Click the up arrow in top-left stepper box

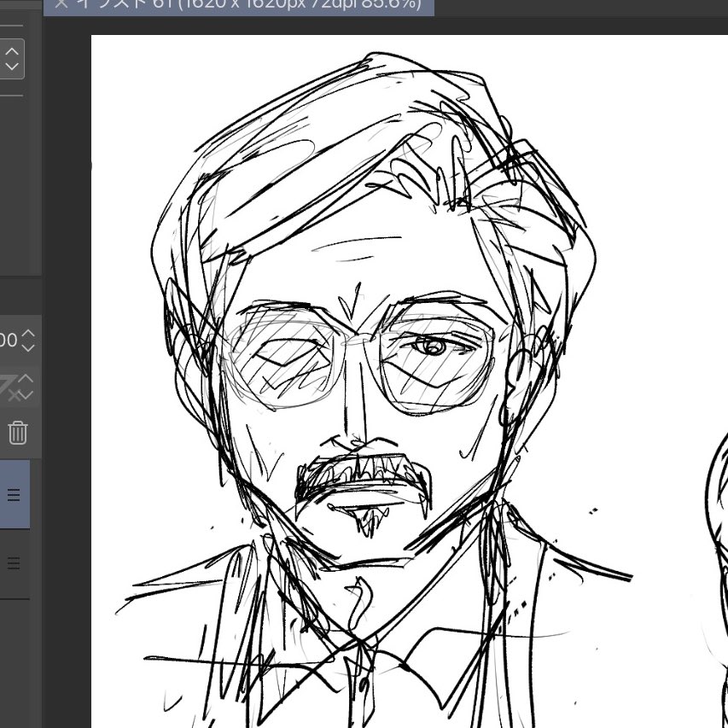click(12, 50)
